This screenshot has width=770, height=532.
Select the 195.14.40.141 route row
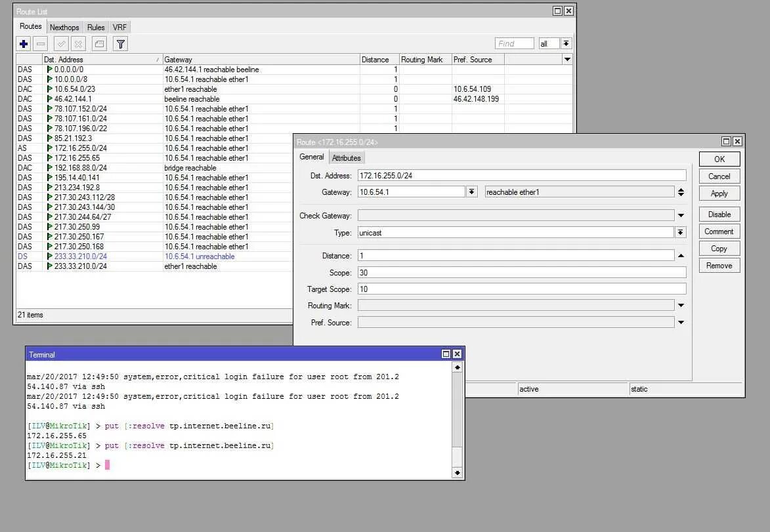[155, 178]
